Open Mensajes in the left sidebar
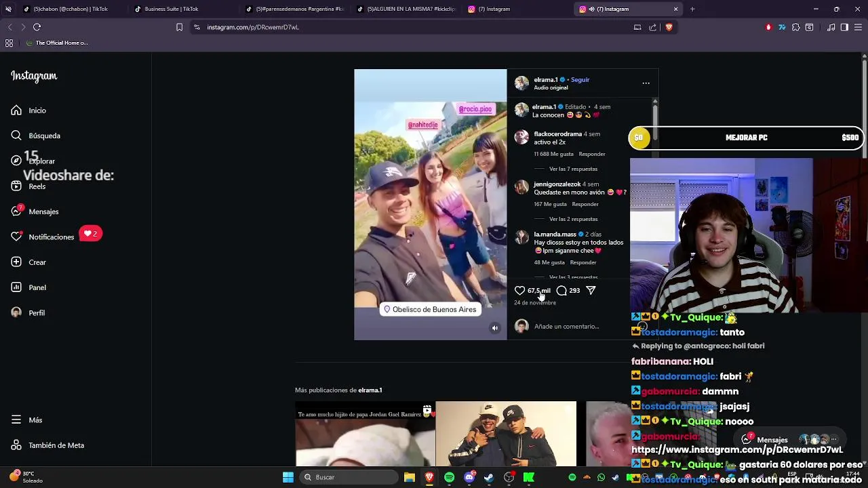The width and height of the screenshot is (868, 488). (x=35, y=211)
